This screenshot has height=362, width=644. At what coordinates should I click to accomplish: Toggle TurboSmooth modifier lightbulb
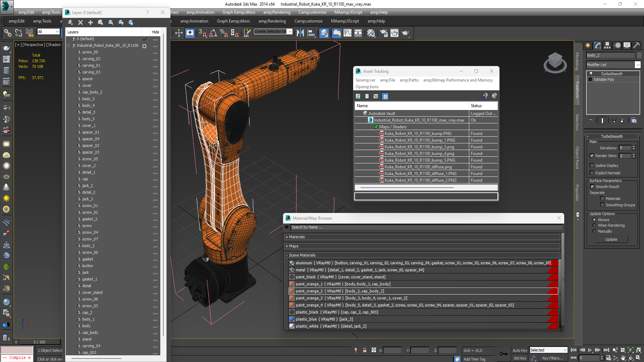tap(591, 74)
